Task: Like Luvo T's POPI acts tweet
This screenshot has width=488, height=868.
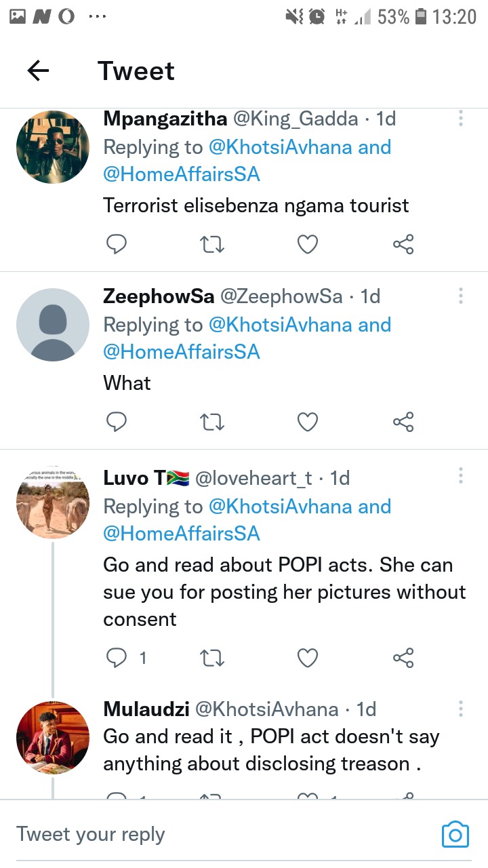Action: point(308,657)
